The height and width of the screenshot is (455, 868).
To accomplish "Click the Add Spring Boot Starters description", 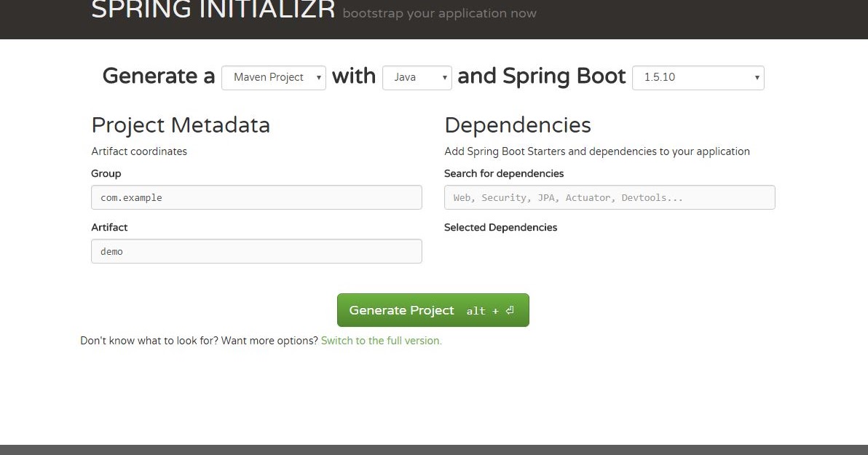I will pyautogui.click(x=596, y=151).
